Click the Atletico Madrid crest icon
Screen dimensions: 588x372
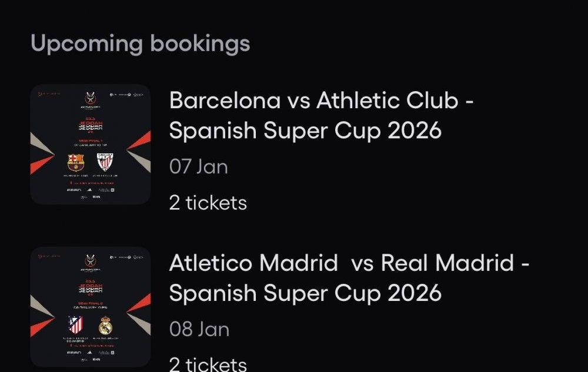tap(75, 324)
